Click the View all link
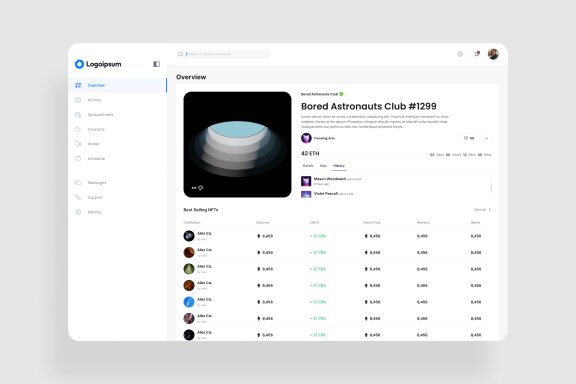 pyautogui.click(x=480, y=210)
